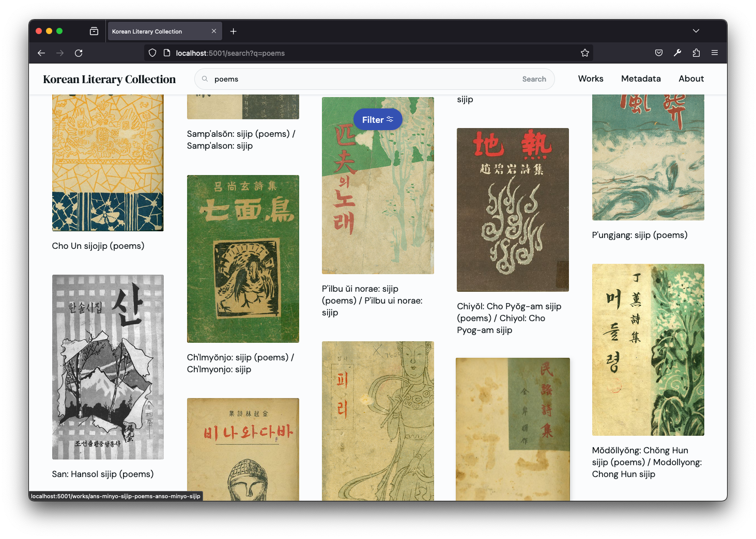The image size is (756, 539).
Task: Open the Filter options
Action: coord(378,119)
